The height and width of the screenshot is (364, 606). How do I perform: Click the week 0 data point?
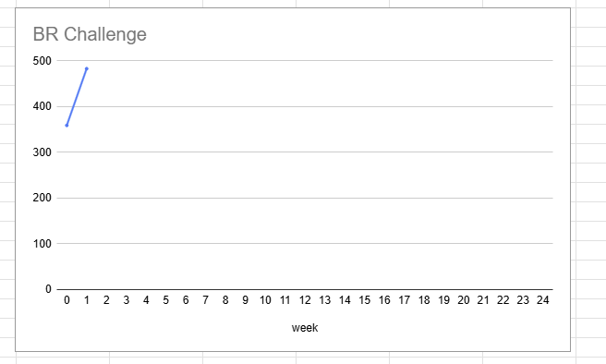67,126
